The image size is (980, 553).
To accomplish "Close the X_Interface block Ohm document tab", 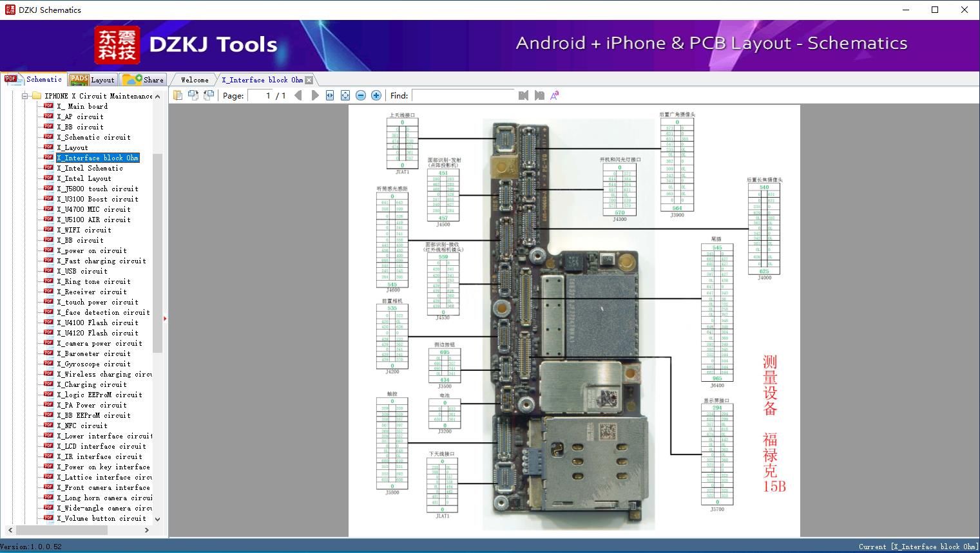I will tap(310, 79).
